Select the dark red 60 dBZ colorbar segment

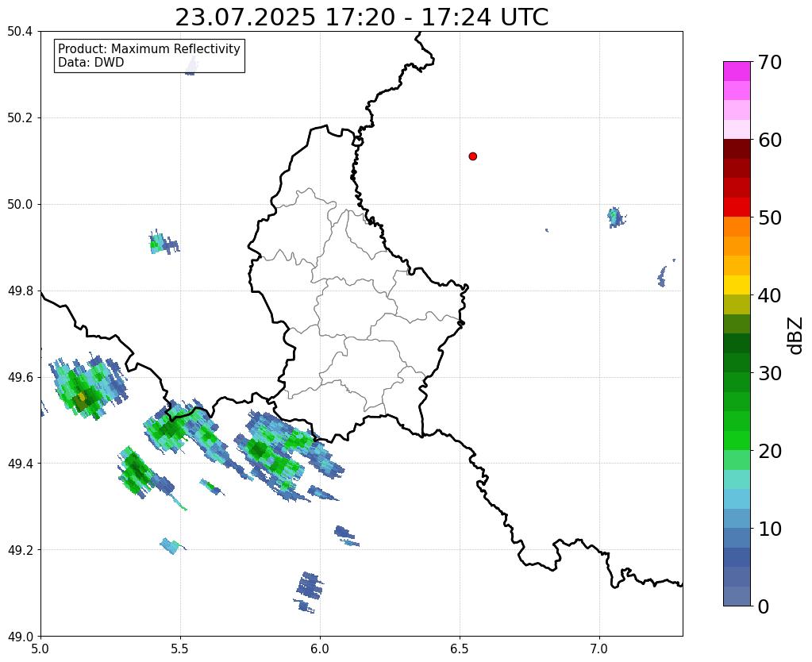(x=737, y=148)
